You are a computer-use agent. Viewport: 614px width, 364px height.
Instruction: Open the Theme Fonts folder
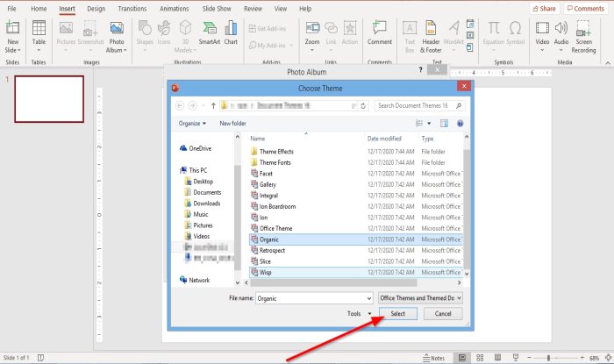(355, 162)
